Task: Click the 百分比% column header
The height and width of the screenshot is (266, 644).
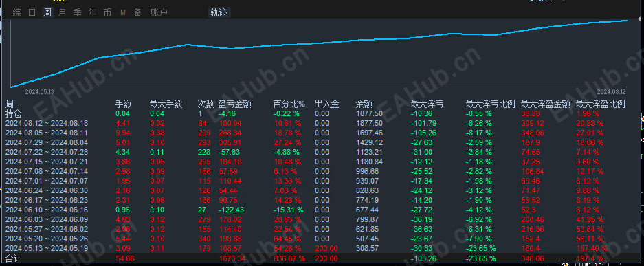Action: click(289, 104)
